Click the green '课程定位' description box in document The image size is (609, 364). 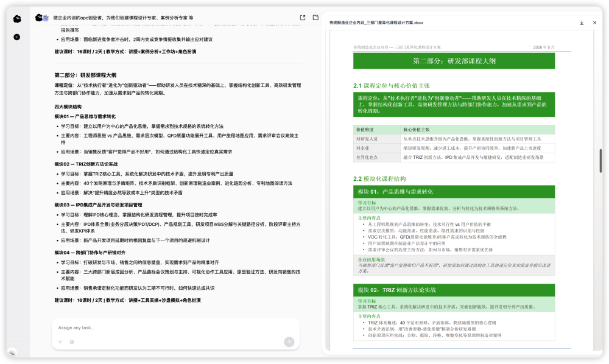(x=454, y=104)
